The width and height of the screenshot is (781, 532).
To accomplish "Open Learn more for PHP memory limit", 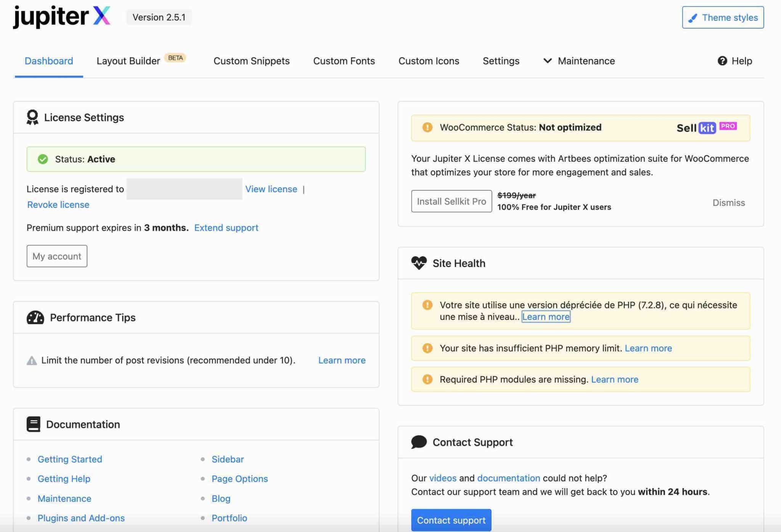I will pos(648,348).
